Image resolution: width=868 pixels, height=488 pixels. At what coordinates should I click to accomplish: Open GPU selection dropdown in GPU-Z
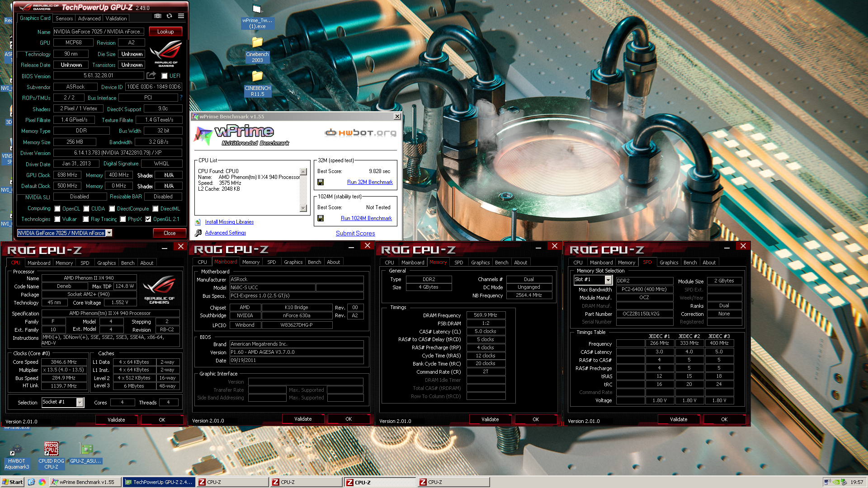[109, 233]
